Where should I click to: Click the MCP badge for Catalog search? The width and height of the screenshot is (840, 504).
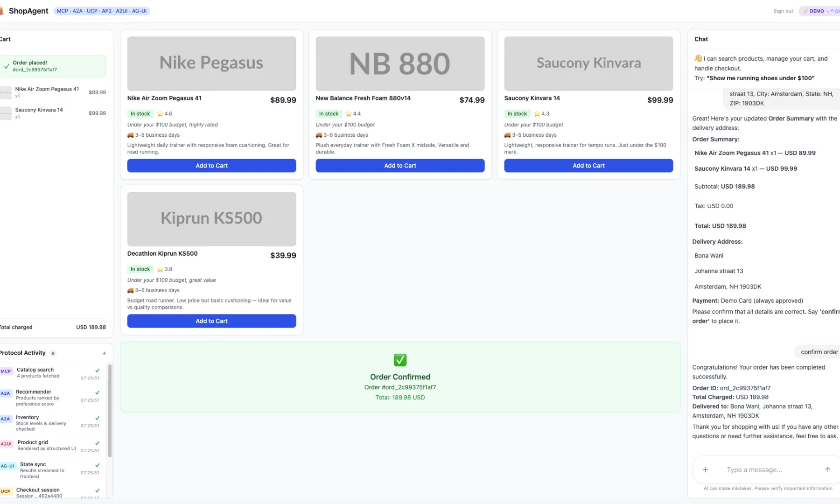[6, 371]
